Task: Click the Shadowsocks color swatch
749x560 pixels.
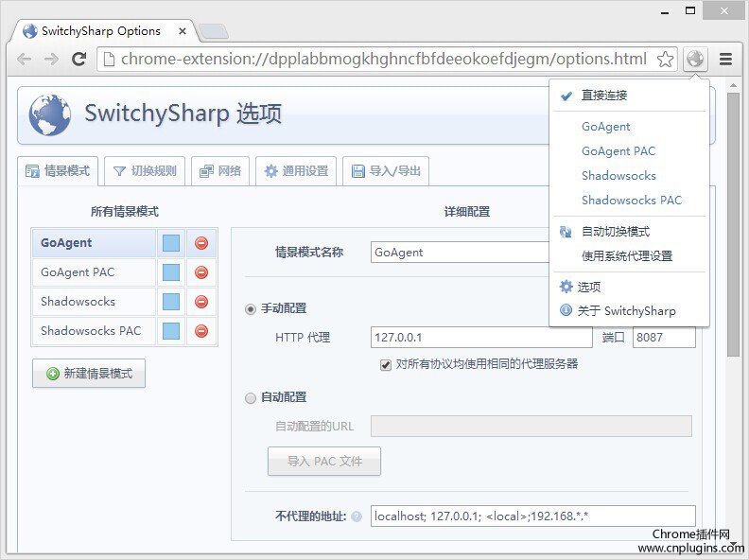Action: (171, 302)
